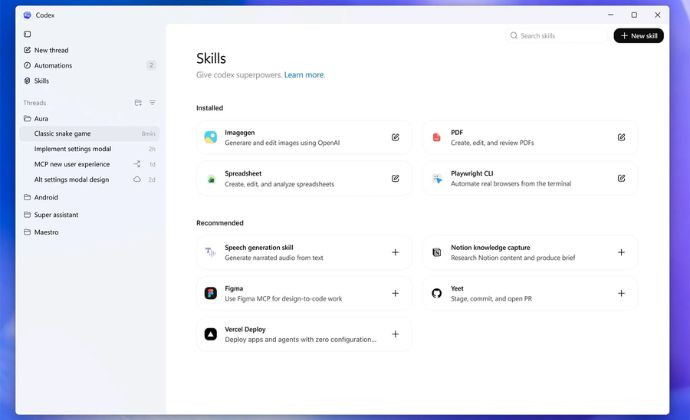Add the Yeet skill with plus icon
690x420 pixels.
coord(621,294)
